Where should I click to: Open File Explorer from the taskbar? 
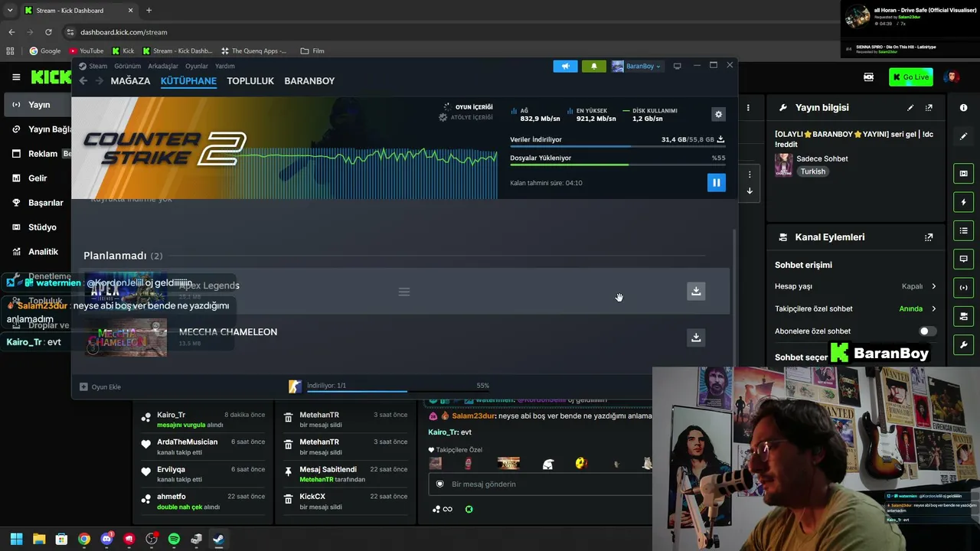(39, 539)
